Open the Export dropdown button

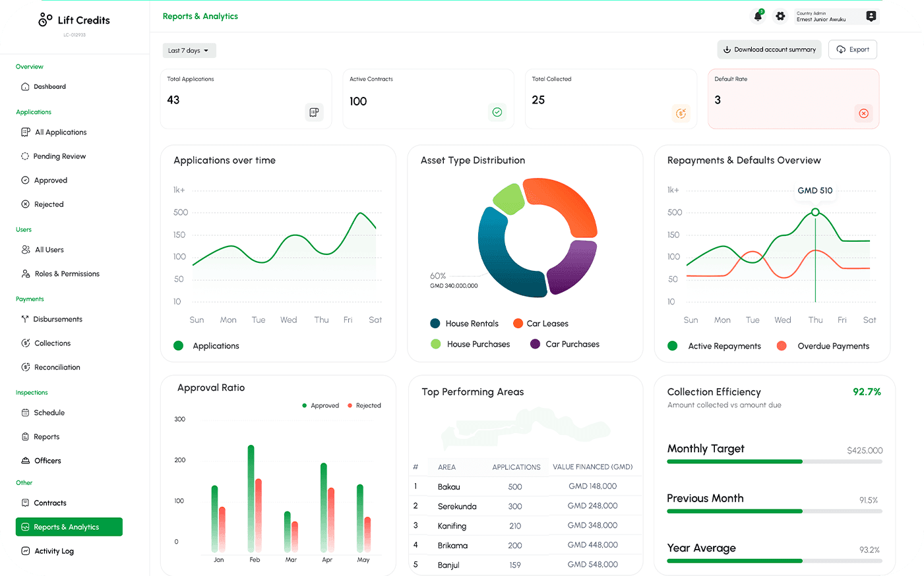(x=852, y=49)
